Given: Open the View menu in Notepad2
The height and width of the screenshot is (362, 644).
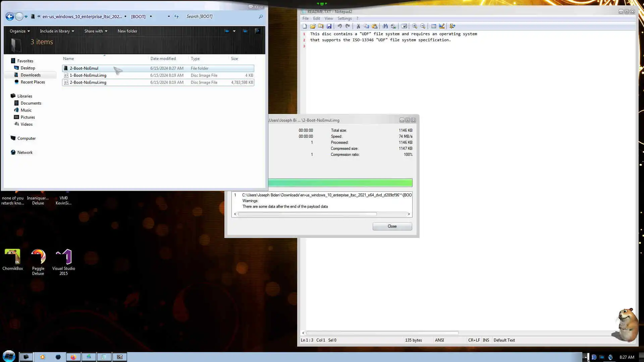Looking at the screenshot, I should tap(328, 18).
